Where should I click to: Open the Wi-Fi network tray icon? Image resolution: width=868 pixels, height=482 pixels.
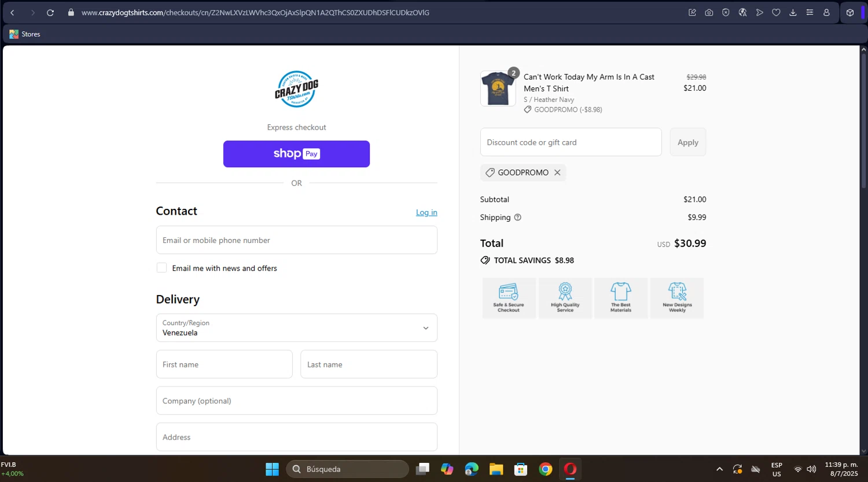[x=798, y=469]
